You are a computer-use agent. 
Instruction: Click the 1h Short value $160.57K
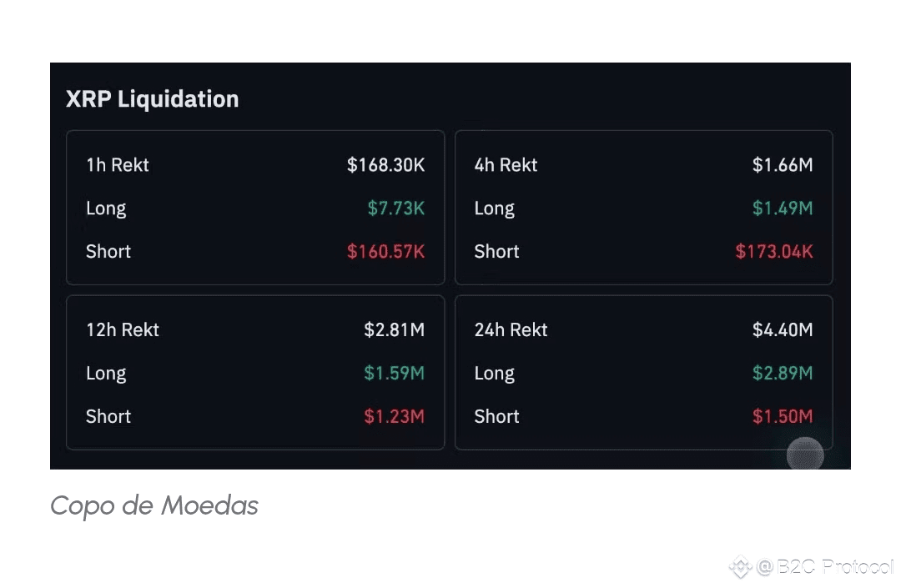click(x=385, y=252)
